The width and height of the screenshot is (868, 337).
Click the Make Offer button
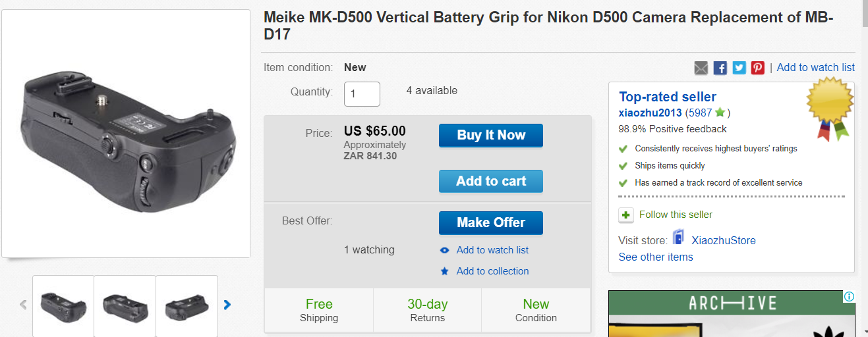(x=491, y=222)
